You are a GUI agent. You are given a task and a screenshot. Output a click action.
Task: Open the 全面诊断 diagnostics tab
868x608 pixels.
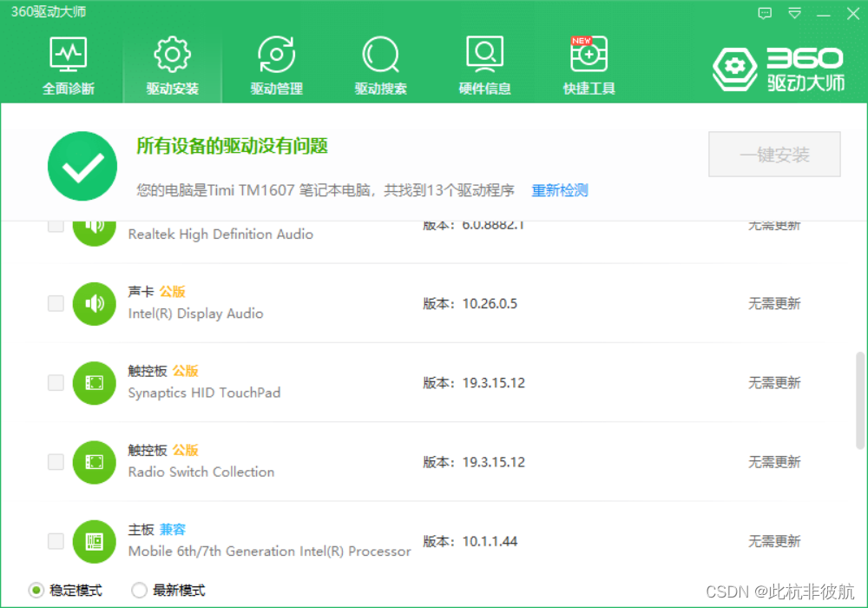point(68,65)
